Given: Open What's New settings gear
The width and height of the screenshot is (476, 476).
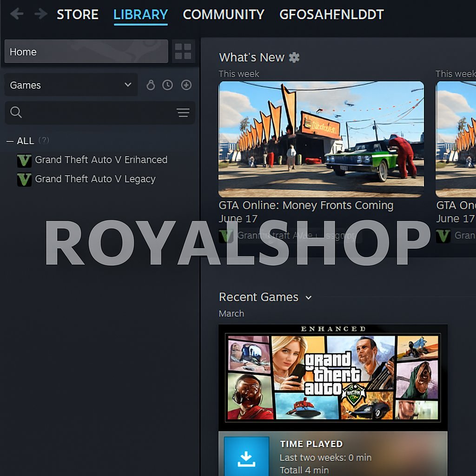Looking at the screenshot, I should point(294,57).
